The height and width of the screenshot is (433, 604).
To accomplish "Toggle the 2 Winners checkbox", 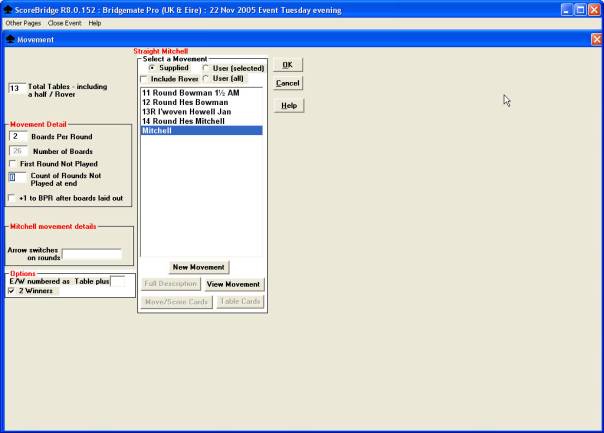I will point(12,291).
